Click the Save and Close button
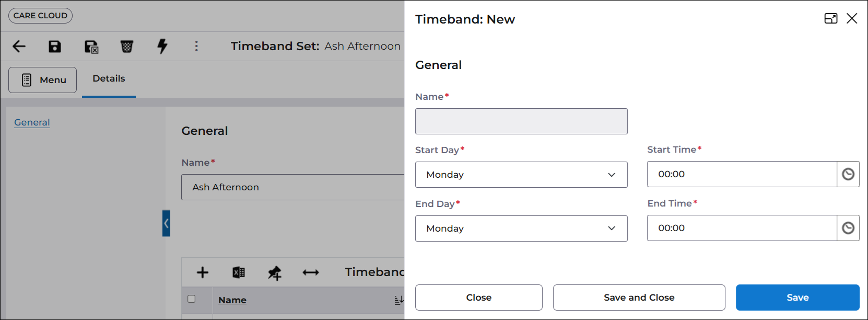 tap(639, 298)
